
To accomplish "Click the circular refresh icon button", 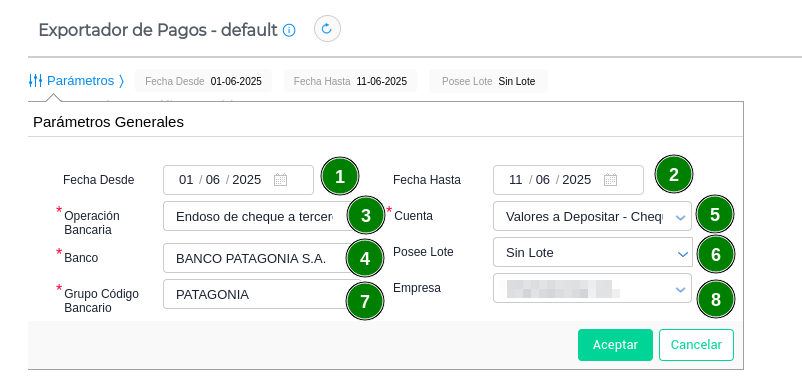I will click(x=327, y=29).
